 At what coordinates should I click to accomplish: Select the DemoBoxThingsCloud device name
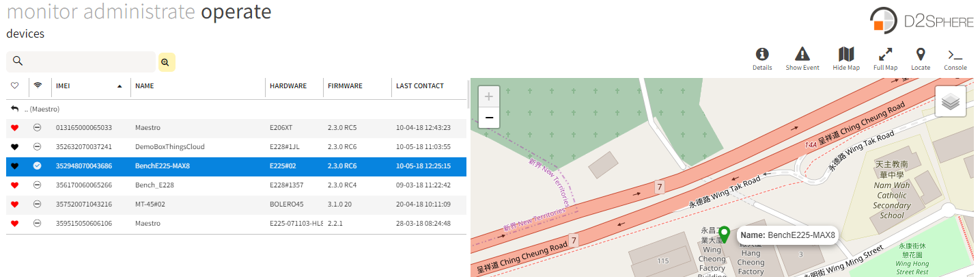pos(169,147)
